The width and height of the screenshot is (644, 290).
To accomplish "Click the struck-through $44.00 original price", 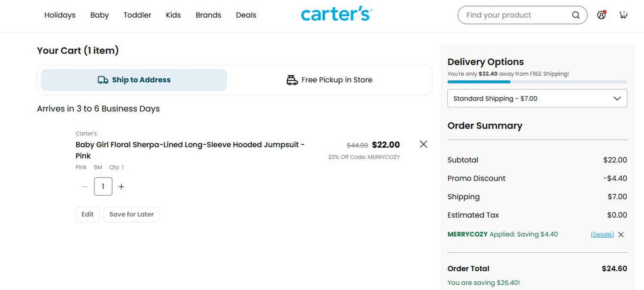I will (x=357, y=145).
